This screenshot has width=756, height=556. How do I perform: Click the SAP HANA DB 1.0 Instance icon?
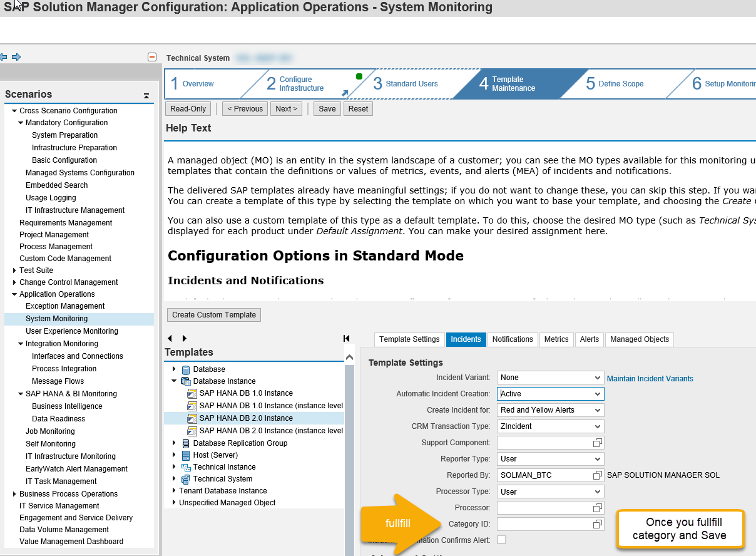pyautogui.click(x=192, y=393)
